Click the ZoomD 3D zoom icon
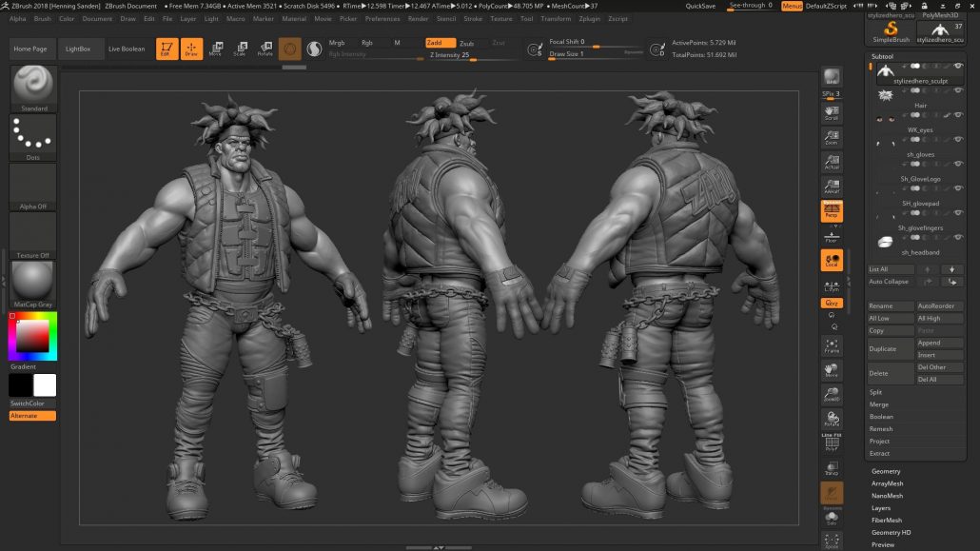The width and height of the screenshot is (980, 551). point(832,395)
